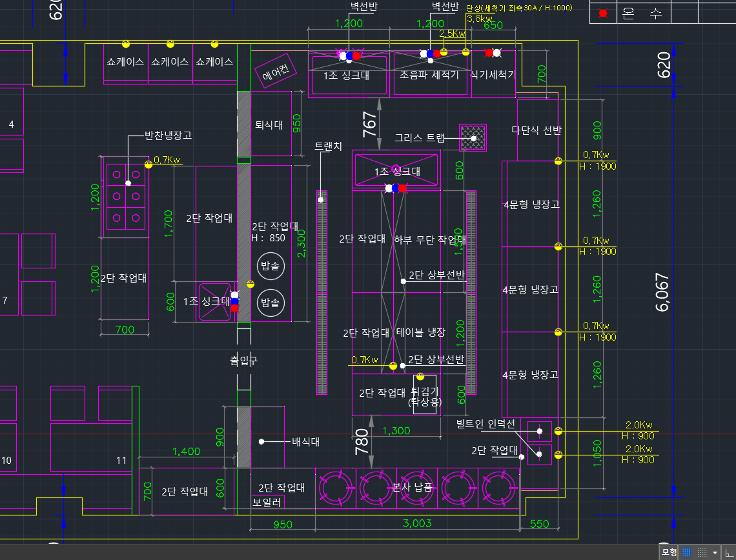This screenshot has width=736, height=560.
Task: Toggle the grid display in status bar
Action: (x=688, y=552)
